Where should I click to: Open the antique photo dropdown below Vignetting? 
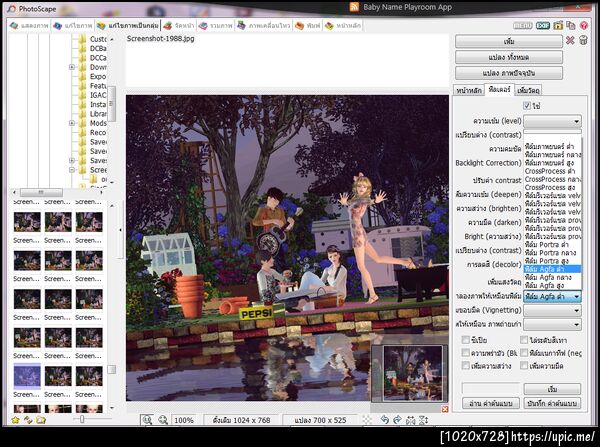pos(552,325)
